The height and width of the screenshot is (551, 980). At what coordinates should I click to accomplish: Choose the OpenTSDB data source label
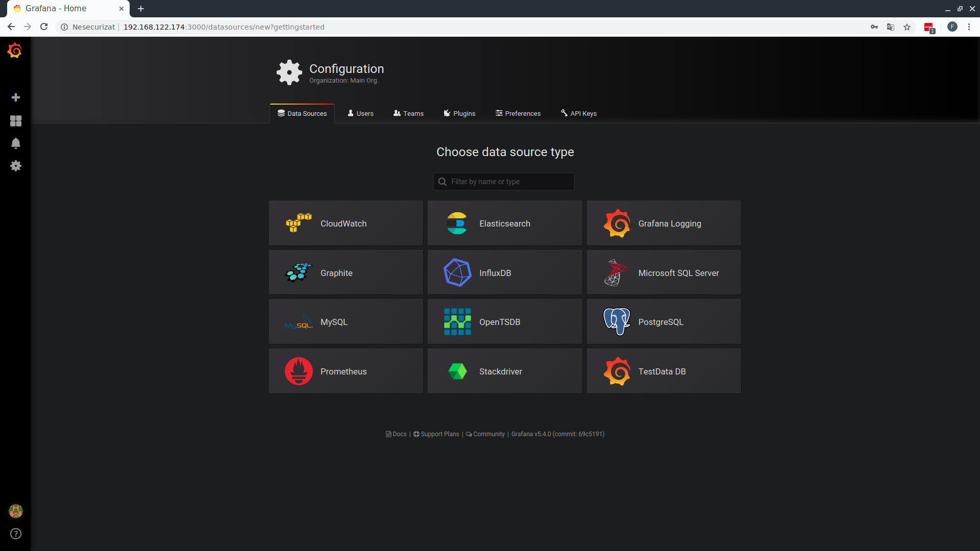500,322
